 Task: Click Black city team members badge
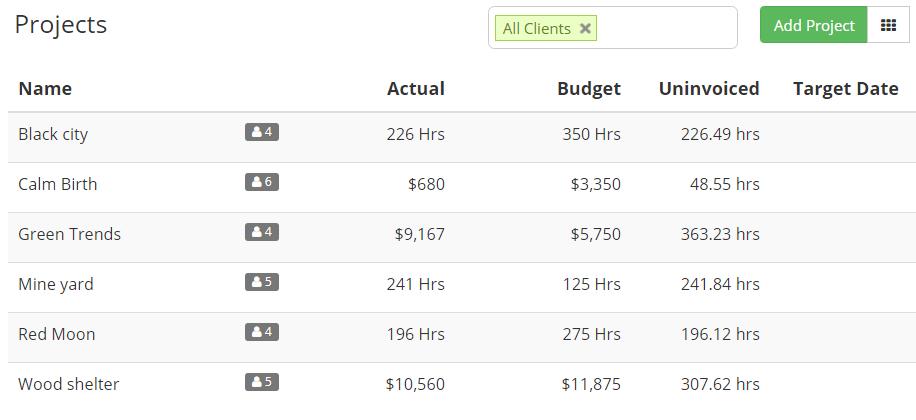pyautogui.click(x=262, y=132)
